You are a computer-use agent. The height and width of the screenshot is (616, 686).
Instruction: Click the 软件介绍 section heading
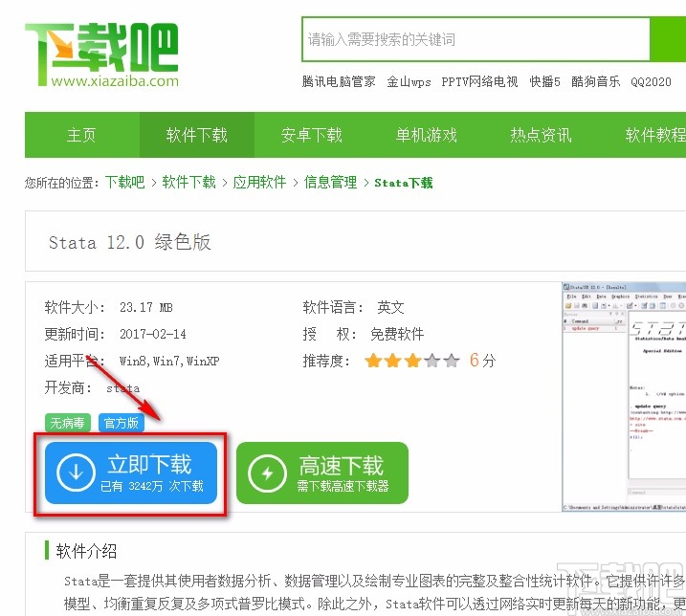pyautogui.click(x=87, y=551)
